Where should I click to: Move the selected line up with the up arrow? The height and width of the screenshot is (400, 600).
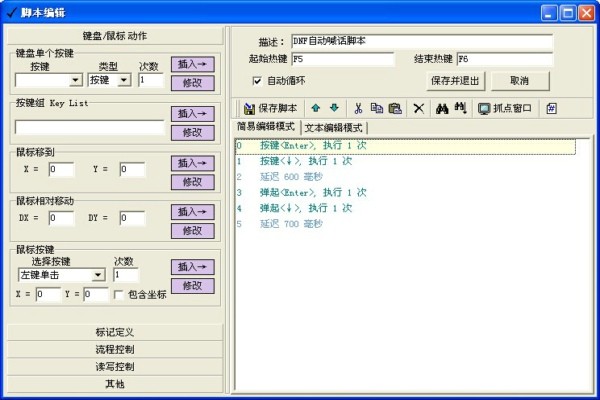pyautogui.click(x=316, y=108)
